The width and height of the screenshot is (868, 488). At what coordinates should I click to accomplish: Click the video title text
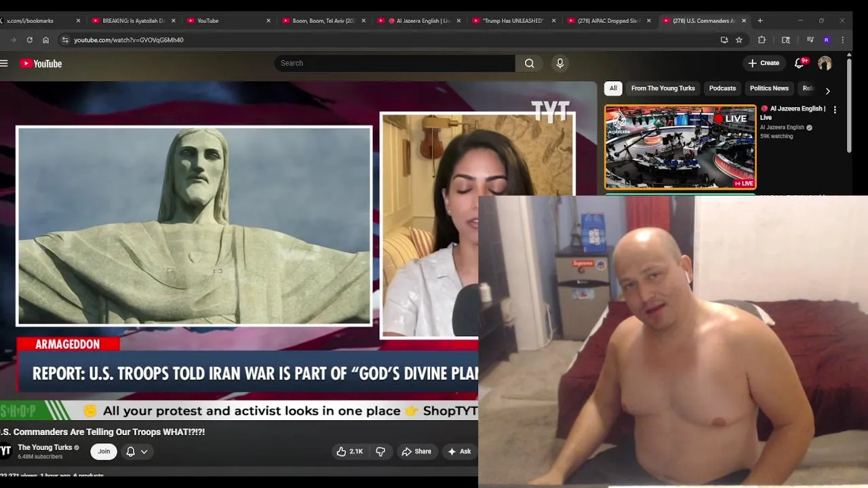pos(102,432)
